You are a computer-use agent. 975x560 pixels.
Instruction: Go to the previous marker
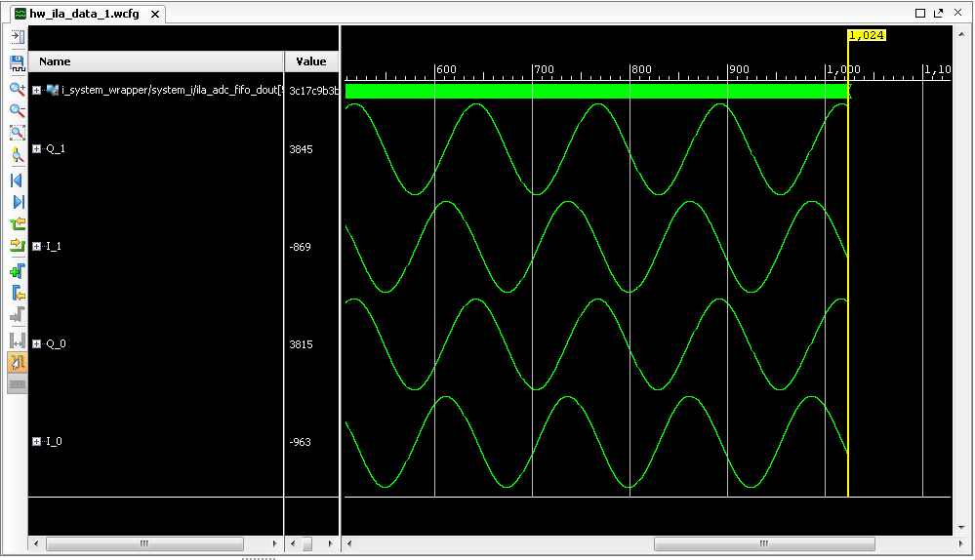18,293
